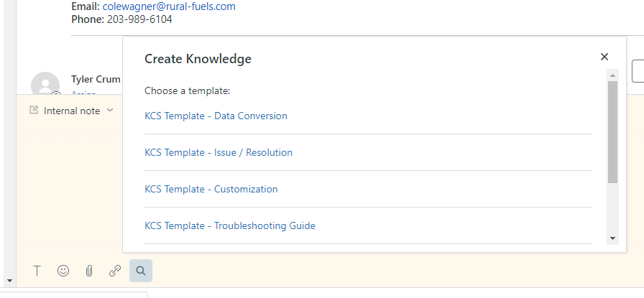The height and width of the screenshot is (298, 644).
Task: Open the text formatting icon
Action: click(x=37, y=271)
